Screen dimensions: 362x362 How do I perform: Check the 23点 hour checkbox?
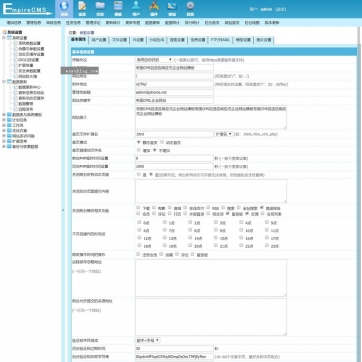[267, 246]
